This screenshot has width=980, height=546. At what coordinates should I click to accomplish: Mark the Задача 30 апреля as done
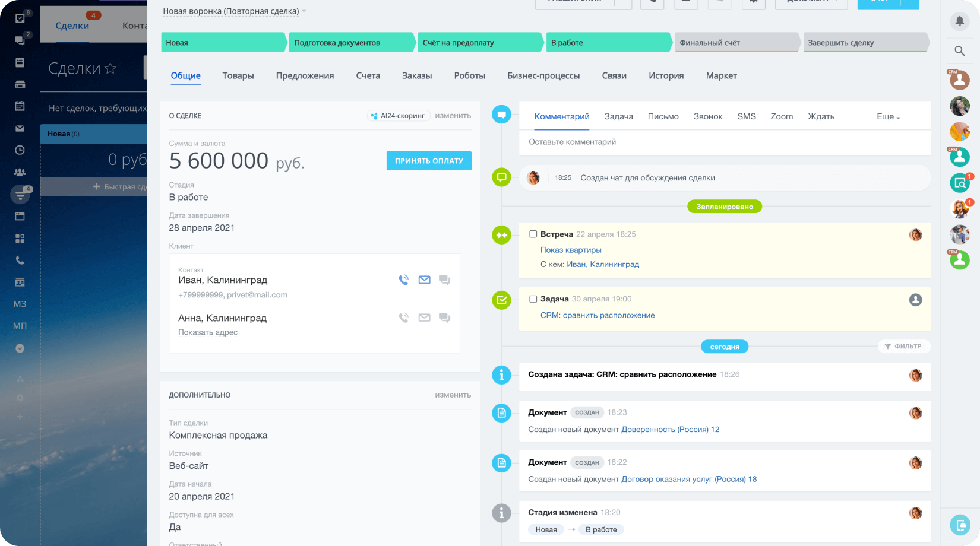point(533,299)
